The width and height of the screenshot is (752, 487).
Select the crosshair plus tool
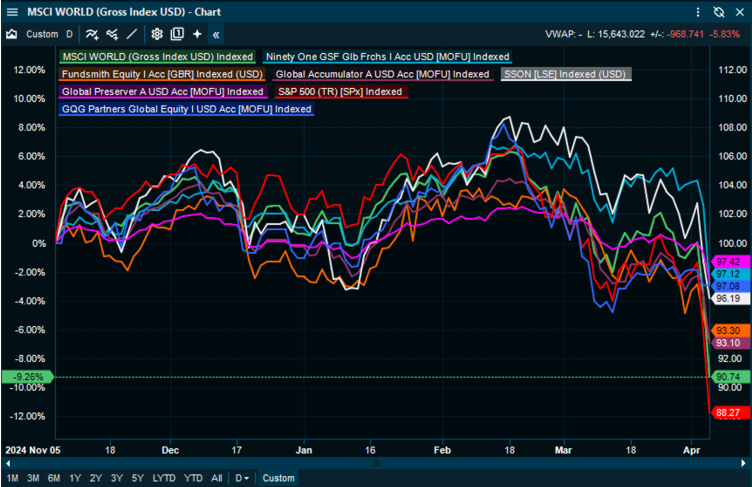point(197,34)
